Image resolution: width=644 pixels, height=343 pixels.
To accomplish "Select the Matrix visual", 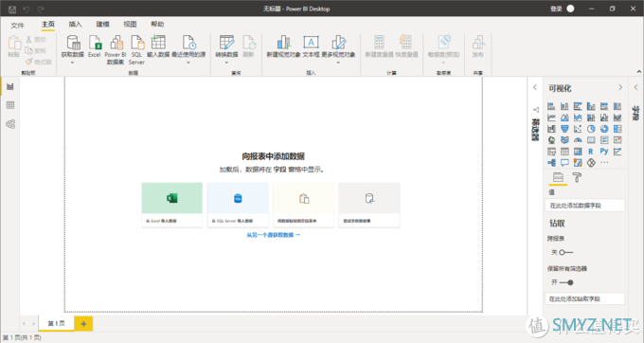I will click(578, 152).
